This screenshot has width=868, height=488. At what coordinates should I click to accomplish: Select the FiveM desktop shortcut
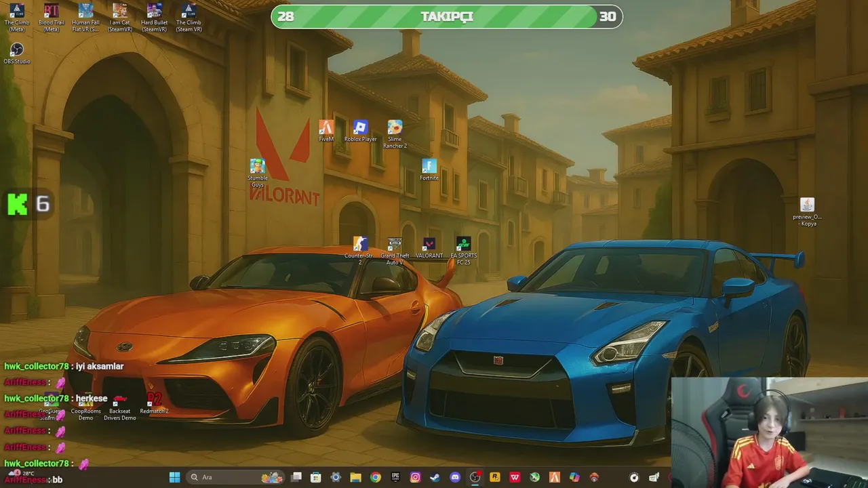click(x=326, y=131)
